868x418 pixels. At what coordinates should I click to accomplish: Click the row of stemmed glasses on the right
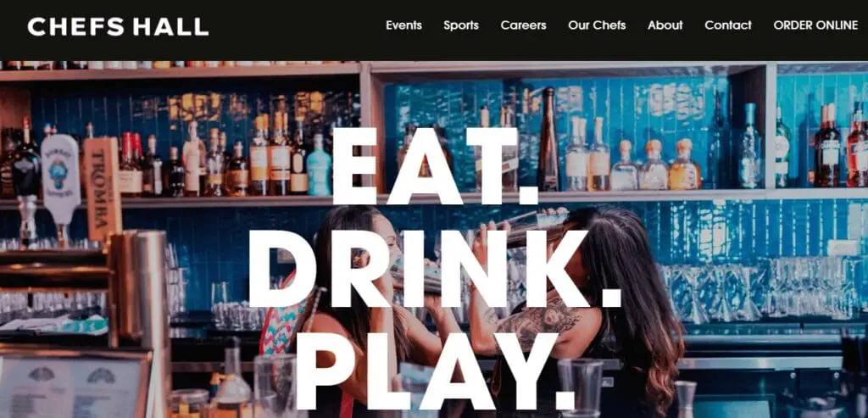pos(764,290)
